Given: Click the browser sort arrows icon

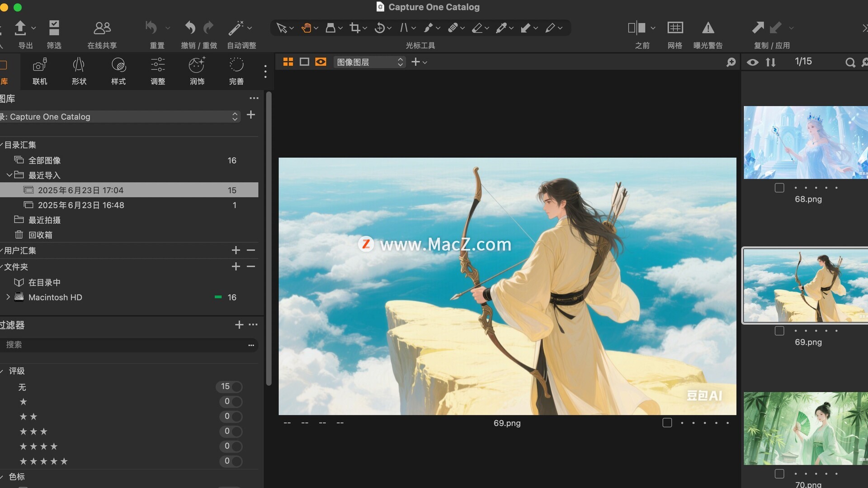Looking at the screenshot, I should (x=771, y=62).
